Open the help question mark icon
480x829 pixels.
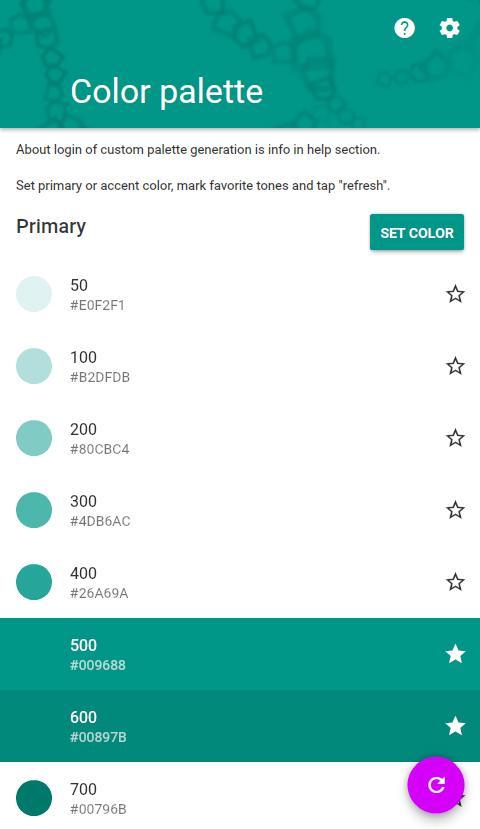[404, 28]
